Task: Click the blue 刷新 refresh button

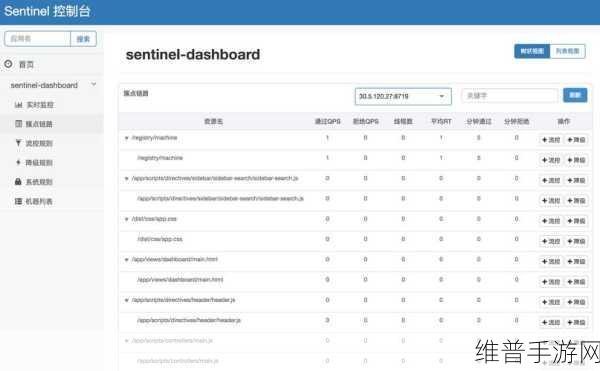Action: pos(575,95)
